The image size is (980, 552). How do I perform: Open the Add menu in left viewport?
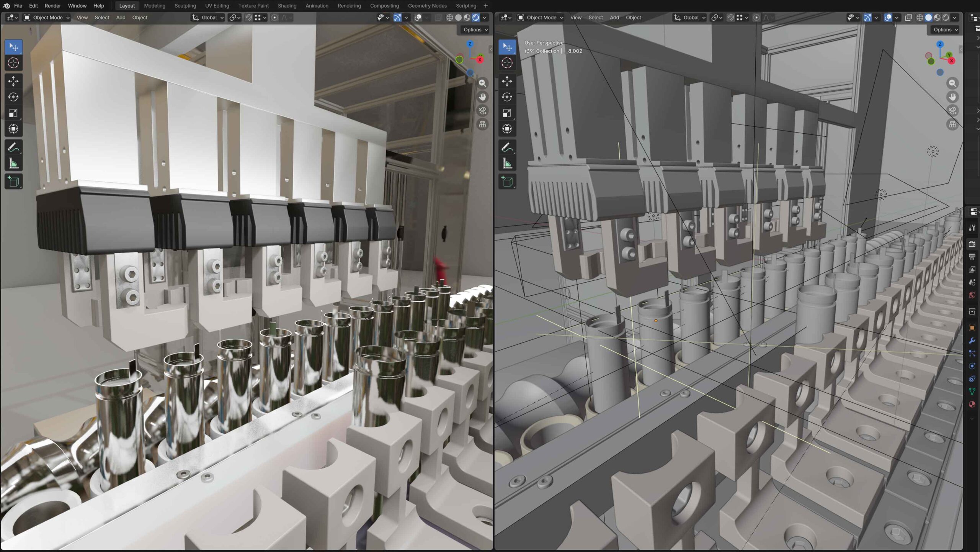[x=121, y=18]
